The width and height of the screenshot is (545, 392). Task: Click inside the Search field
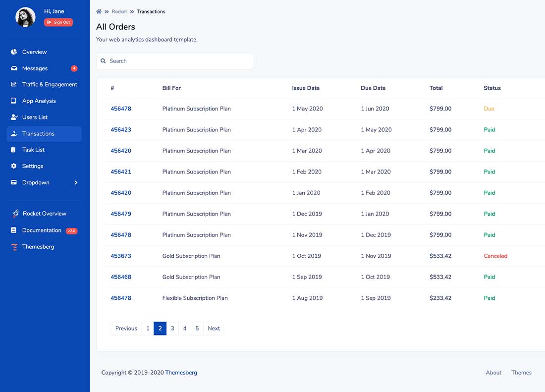(175, 61)
